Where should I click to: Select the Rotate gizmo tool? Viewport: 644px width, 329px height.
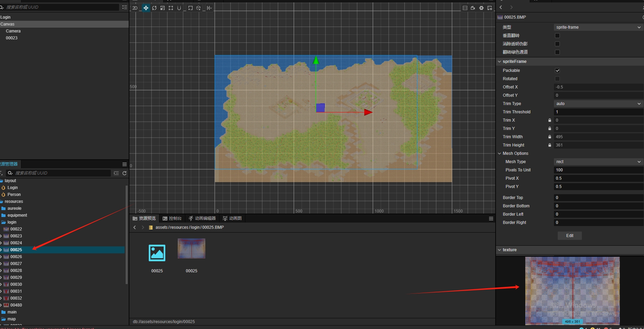(x=154, y=8)
